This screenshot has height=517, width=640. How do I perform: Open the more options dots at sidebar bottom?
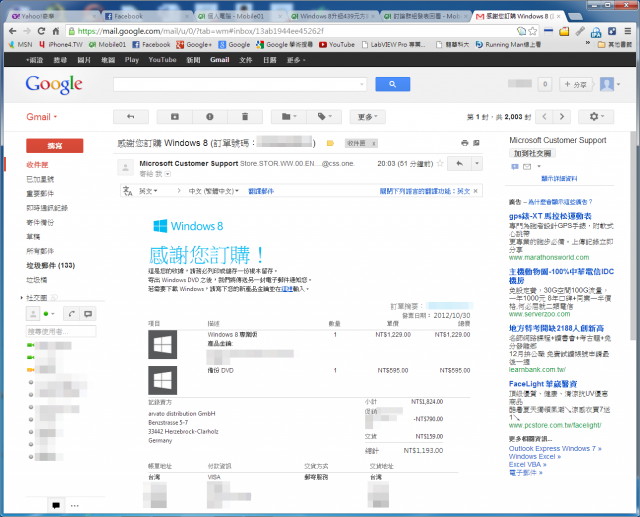[x=74, y=506]
